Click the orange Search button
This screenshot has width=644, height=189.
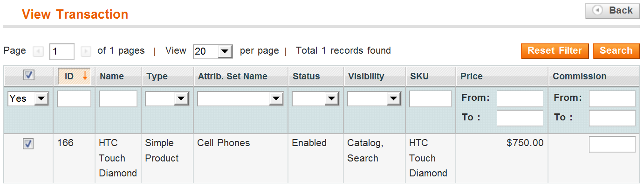616,51
